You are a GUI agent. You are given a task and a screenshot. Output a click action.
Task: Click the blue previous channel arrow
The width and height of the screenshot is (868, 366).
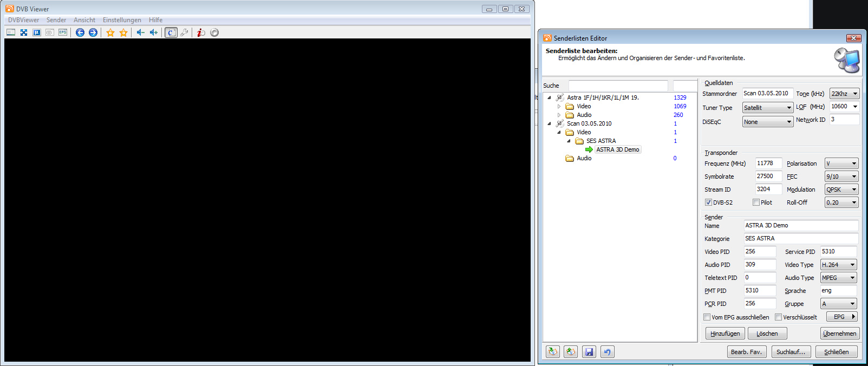click(x=80, y=32)
